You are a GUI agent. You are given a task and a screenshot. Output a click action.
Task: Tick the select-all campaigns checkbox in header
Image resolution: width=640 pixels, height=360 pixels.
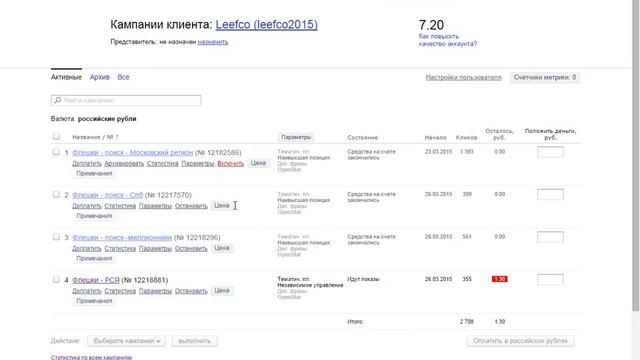56,136
